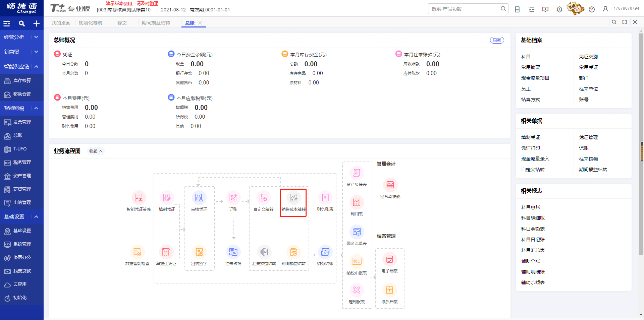Click the 单据生凭证 flowchart icon
Screen dimensions: 644x320
coord(166,252)
